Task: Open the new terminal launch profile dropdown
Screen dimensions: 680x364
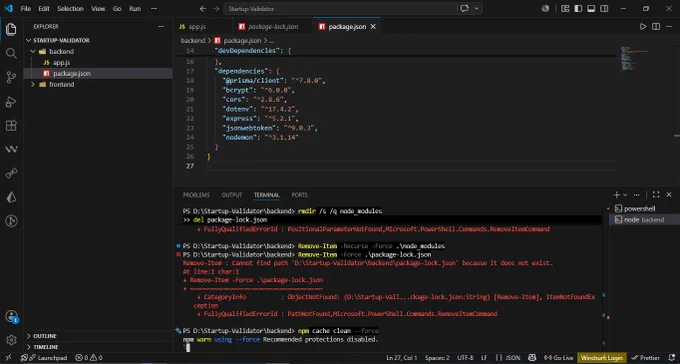Action: (x=625, y=195)
